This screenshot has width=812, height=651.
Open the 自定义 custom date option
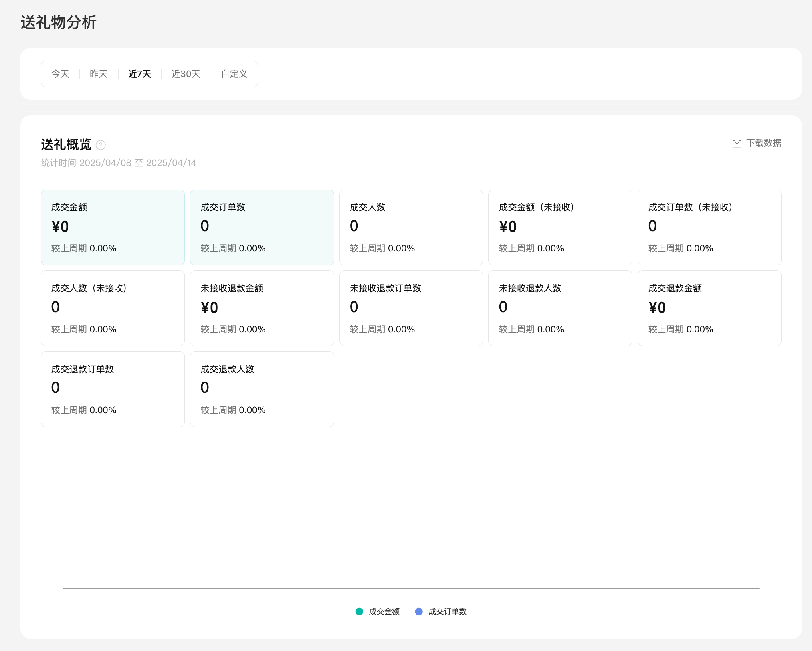point(234,74)
